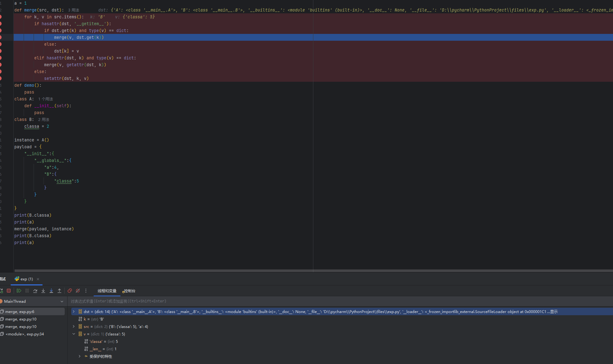Screen dimensions: 613x364
Task: Select the exp (1) debug session tab
Action: coord(26,279)
